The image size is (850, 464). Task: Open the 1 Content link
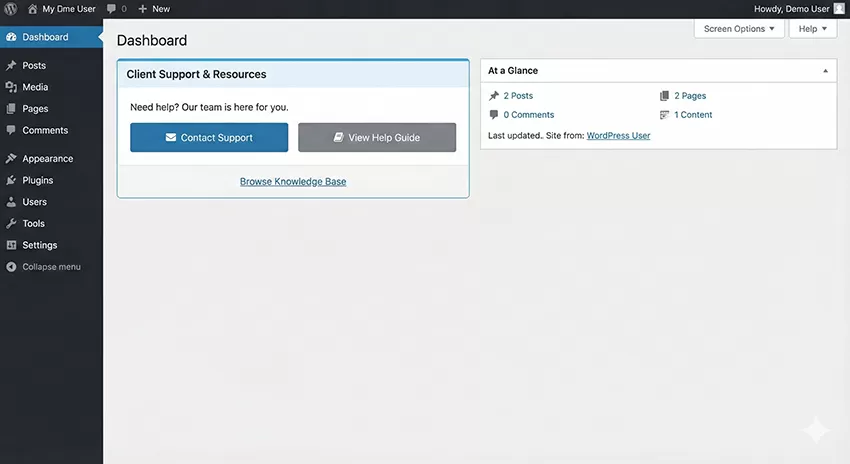coord(693,115)
